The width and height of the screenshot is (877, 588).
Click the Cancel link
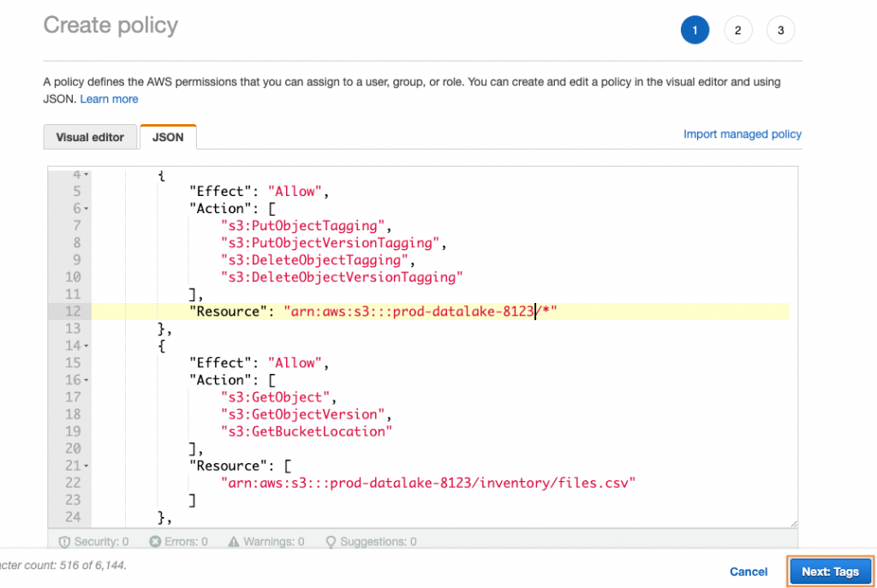[748, 572]
